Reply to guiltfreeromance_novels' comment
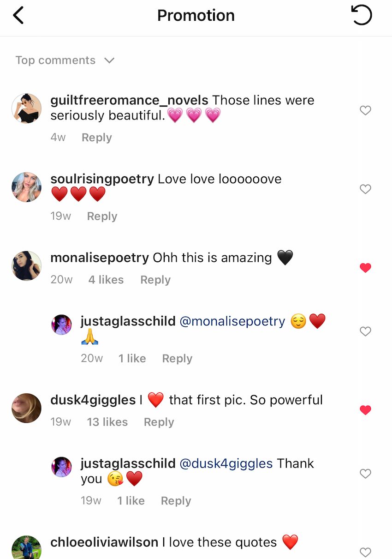392x559 pixels. [x=97, y=138]
